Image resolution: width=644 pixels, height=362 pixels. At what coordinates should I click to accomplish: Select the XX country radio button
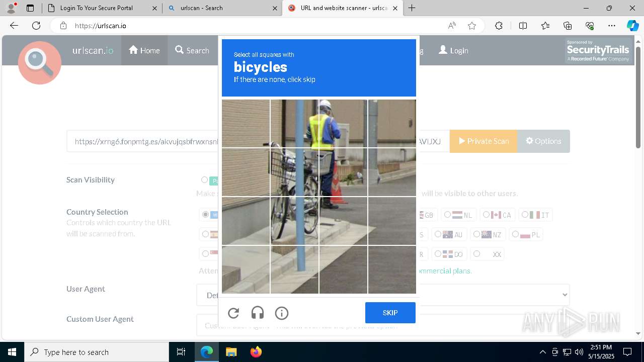coord(476,254)
